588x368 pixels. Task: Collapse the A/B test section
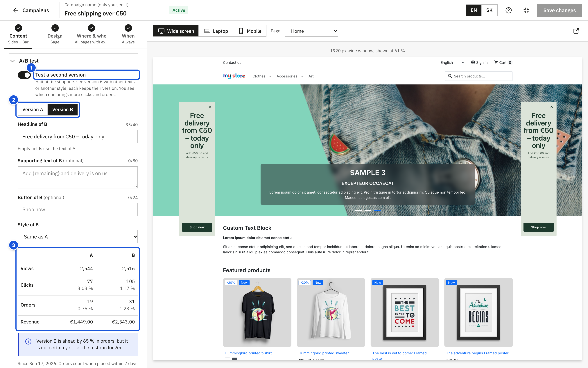coord(12,61)
